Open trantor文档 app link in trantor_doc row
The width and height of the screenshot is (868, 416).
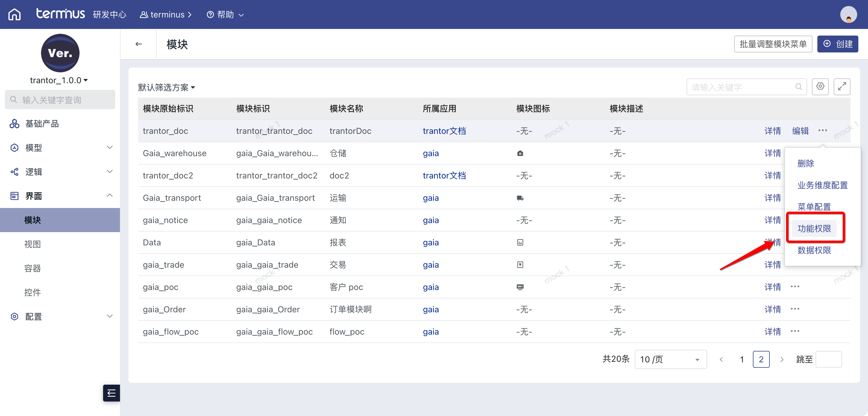tap(445, 131)
